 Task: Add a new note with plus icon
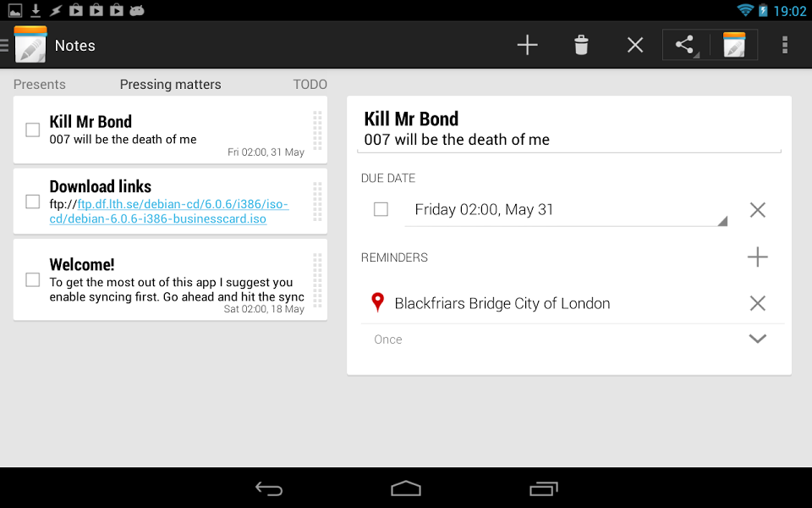527,46
